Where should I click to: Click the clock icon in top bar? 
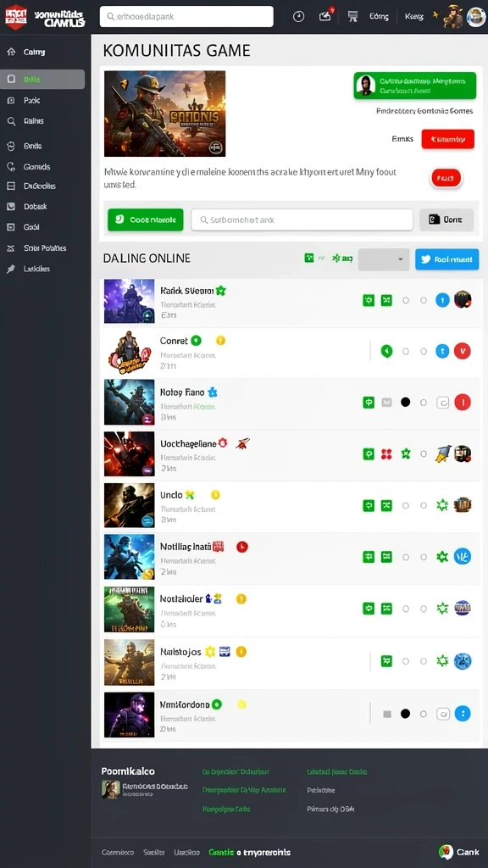[298, 17]
